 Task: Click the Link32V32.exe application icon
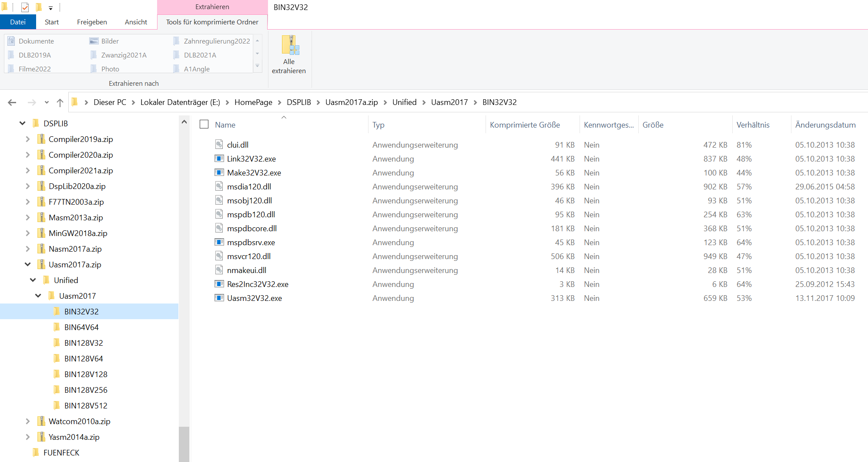219,158
